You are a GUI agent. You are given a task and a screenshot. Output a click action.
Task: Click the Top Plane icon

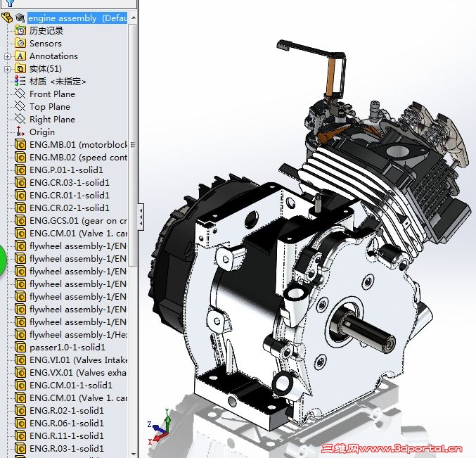tap(20, 106)
